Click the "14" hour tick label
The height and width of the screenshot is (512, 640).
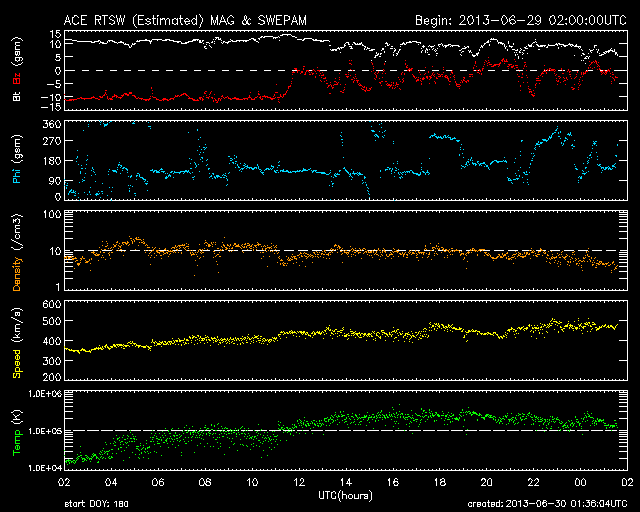pyautogui.click(x=346, y=483)
